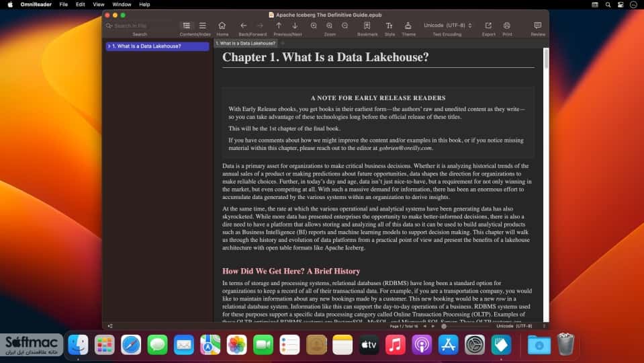
Task: Export the current book
Action: (488, 26)
